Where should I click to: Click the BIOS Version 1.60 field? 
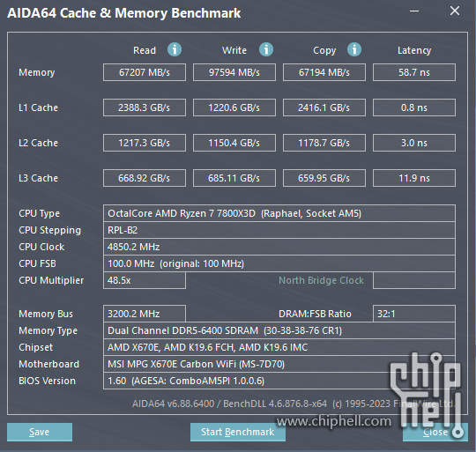[279, 381]
